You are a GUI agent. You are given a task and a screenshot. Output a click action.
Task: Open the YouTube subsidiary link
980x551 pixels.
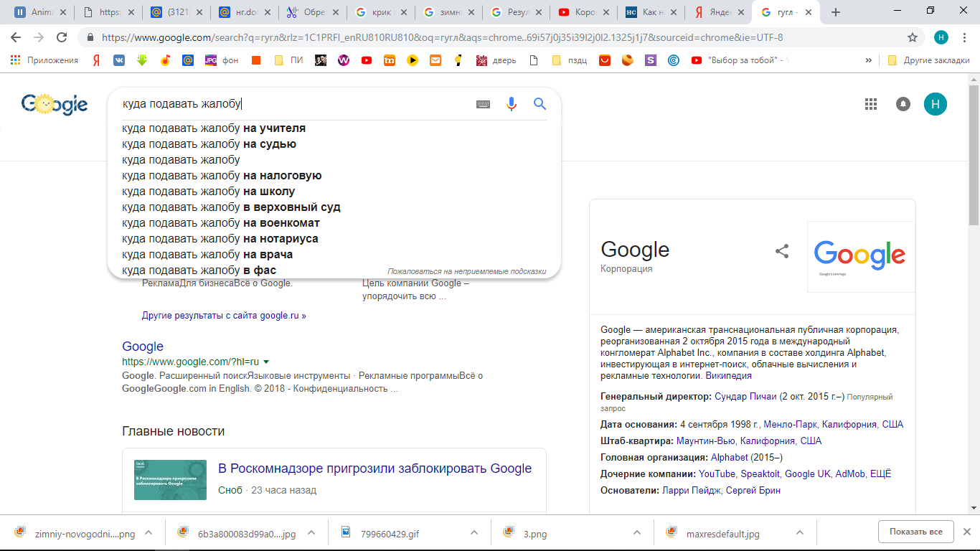pyautogui.click(x=717, y=474)
